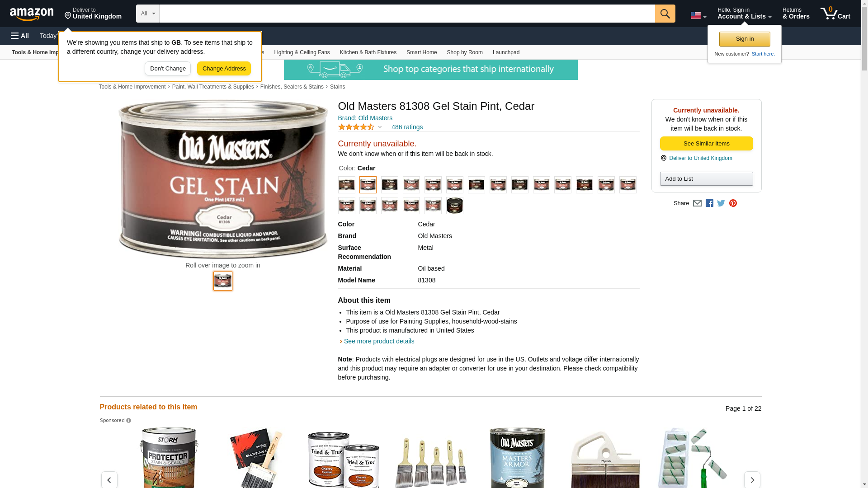The height and width of the screenshot is (488, 868).
Task: Click the Change Address button
Action: pos(224,69)
